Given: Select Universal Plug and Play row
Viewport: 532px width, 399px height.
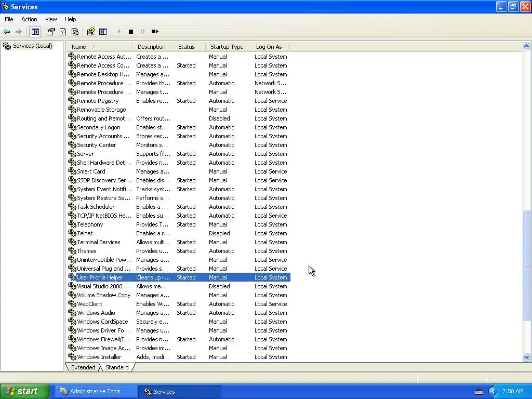Looking at the screenshot, I should pos(179,269).
